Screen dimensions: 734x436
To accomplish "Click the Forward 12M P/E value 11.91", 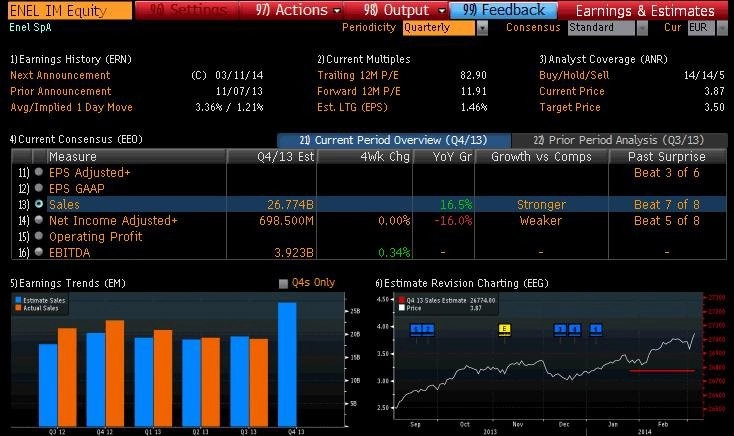I will coord(473,91).
